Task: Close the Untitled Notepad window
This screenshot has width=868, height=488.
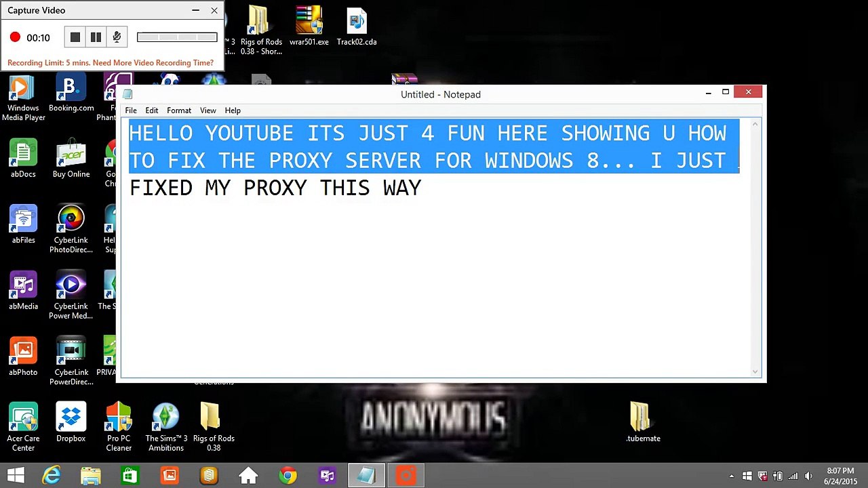Action: point(749,92)
